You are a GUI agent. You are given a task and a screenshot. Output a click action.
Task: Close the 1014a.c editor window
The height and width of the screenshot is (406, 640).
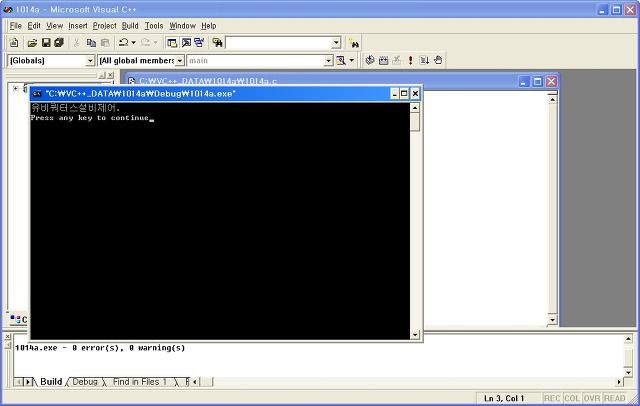[x=551, y=82]
